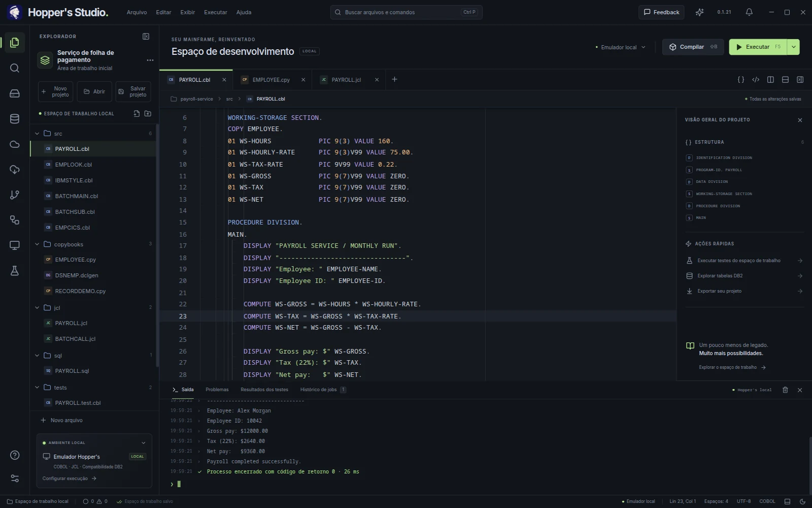Toggle the right side panel icon in editor toolbar
812x508 pixels.
(x=800, y=80)
